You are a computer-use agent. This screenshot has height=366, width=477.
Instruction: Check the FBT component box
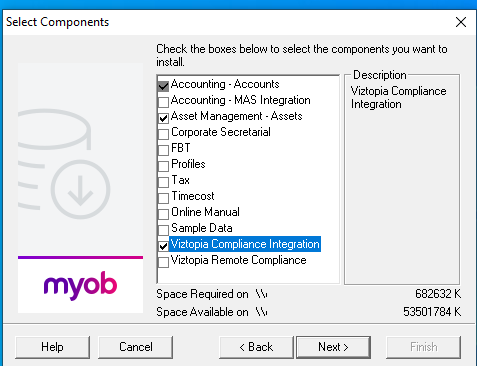pyautogui.click(x=163, y=150)
